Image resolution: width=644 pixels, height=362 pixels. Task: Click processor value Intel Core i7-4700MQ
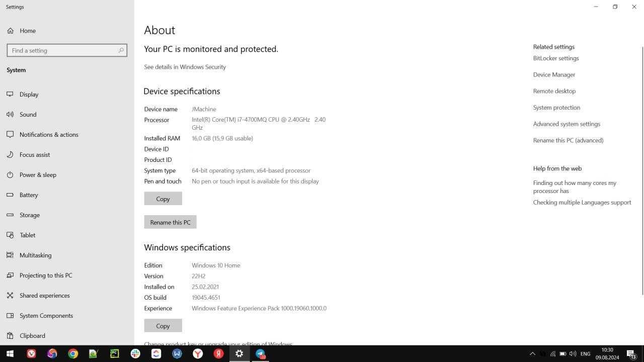259,124
